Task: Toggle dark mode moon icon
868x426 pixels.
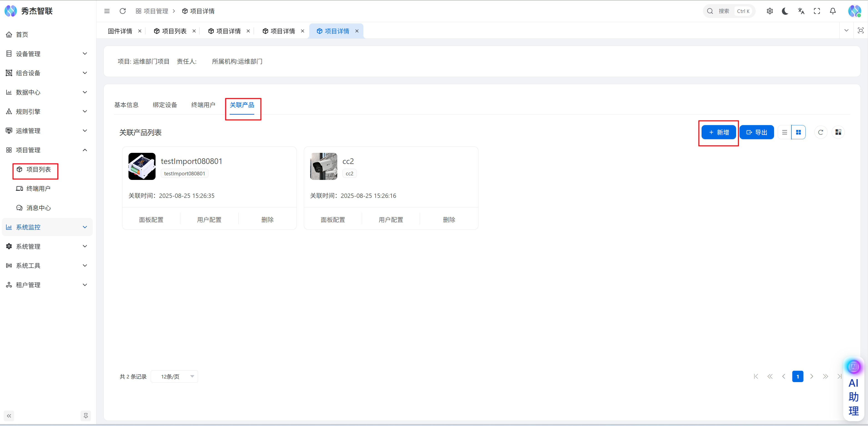Action: 785,11
